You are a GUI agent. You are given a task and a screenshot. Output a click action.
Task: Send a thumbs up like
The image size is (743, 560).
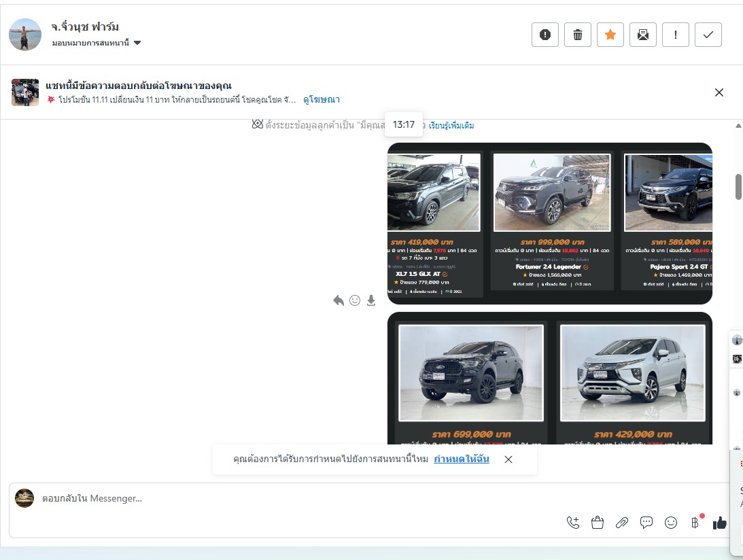click(x=719, y=522)
